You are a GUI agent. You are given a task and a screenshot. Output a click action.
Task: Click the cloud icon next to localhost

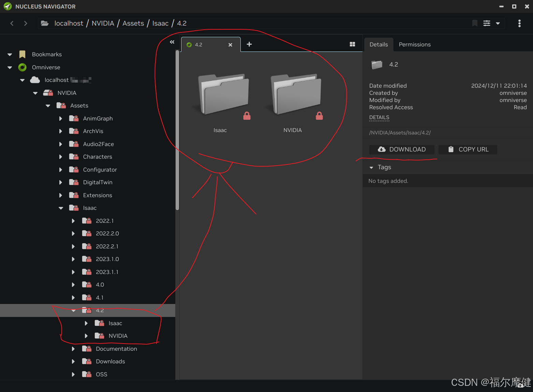click(x=35, y=80)
